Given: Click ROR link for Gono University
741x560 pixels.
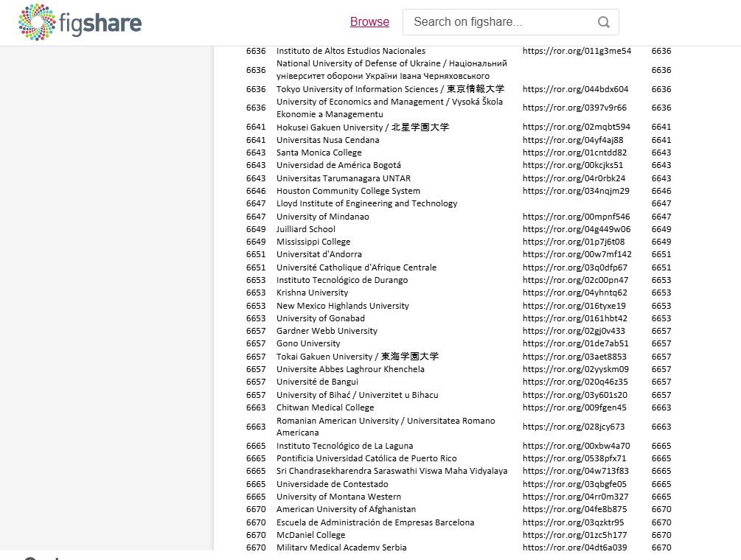Looking at the screenshot, I should [x=576, y=344].
